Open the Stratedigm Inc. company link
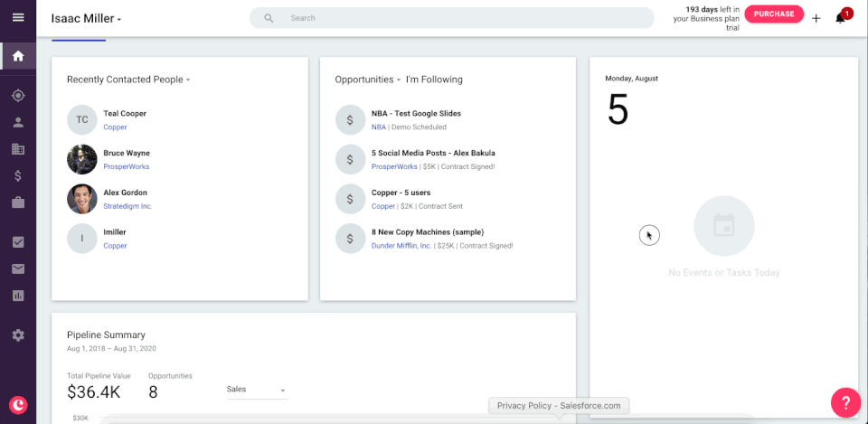868x424 pixels. (127, 206)
